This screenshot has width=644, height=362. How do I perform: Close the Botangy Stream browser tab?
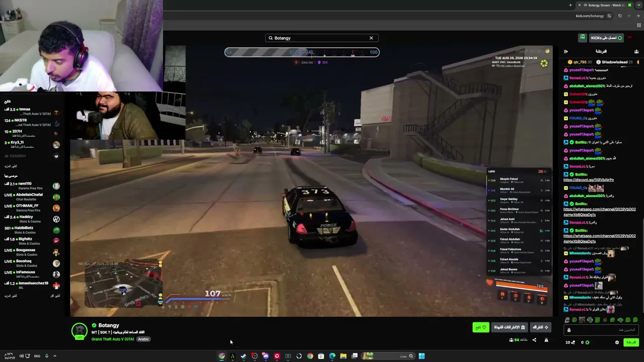pyautogui.click(x=579, y=5)
